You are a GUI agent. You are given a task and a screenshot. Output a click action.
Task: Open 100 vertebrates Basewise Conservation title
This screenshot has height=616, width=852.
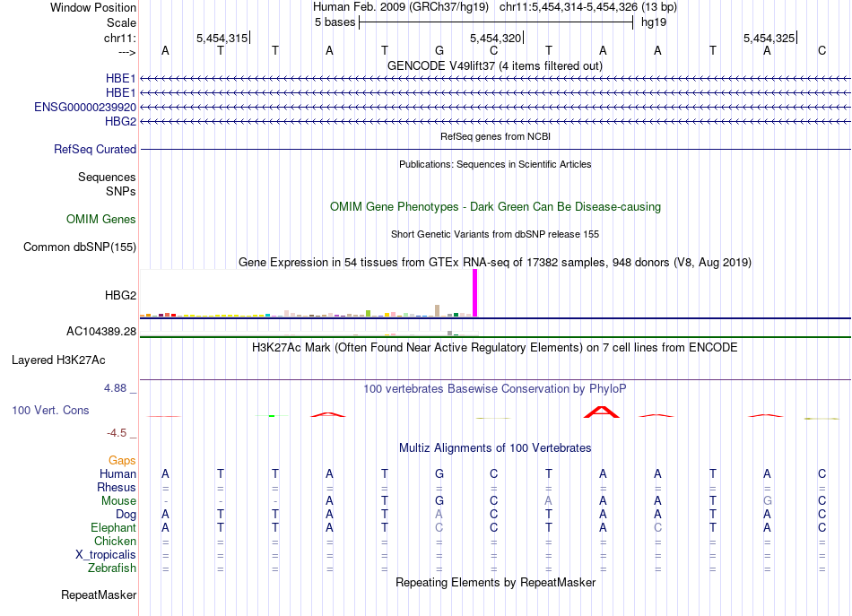click(x=495, y=389)
